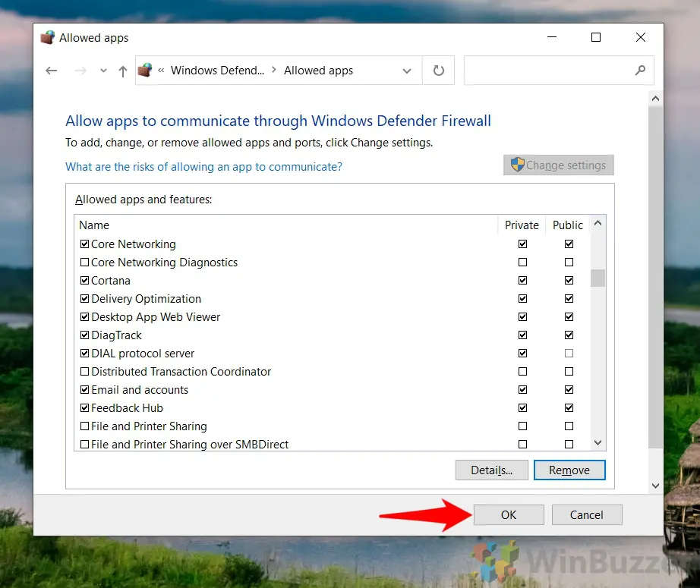Select Allowed apps breadcrumb
The width and height of the screenshot is (700, 588).
(318, 71)
